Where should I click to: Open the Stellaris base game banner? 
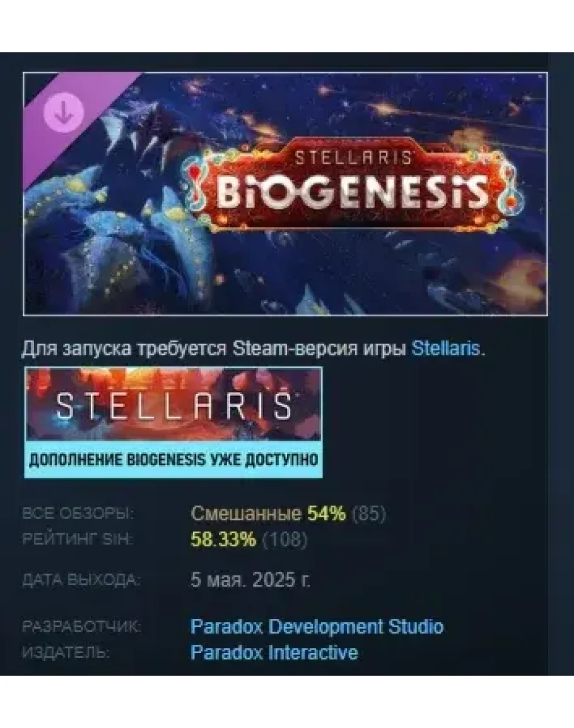(x=173, y=422)
